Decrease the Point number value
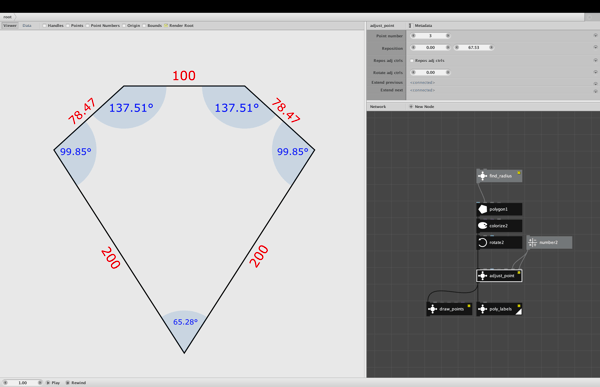Image resolution: width=600 pixels, height=387 pixels. coord(413,36)
